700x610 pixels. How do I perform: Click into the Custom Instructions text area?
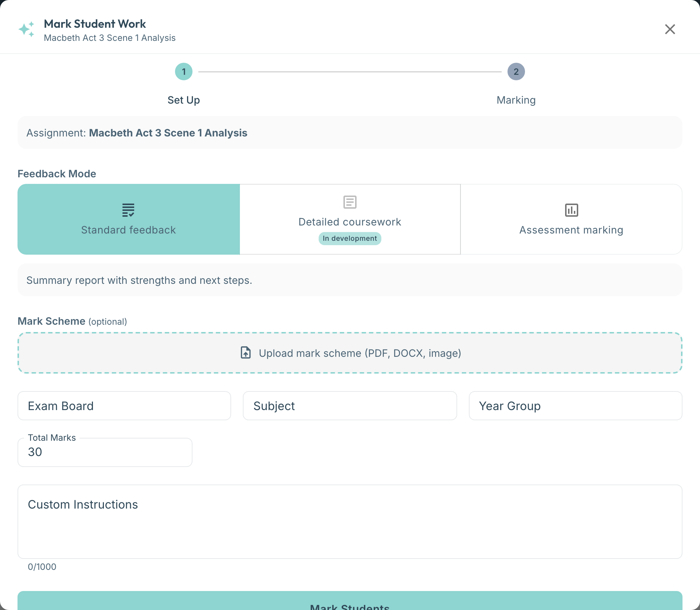coord(350,522)
